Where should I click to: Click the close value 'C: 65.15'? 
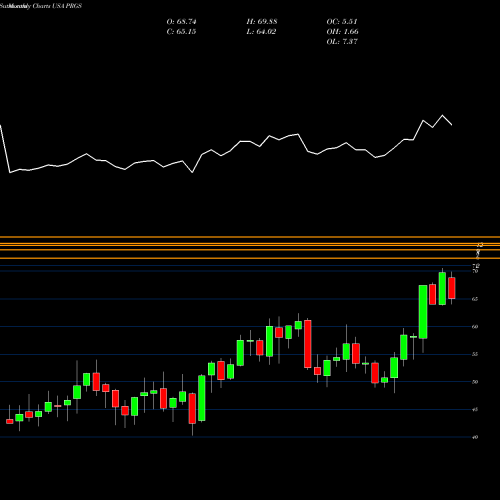point(181,32)
